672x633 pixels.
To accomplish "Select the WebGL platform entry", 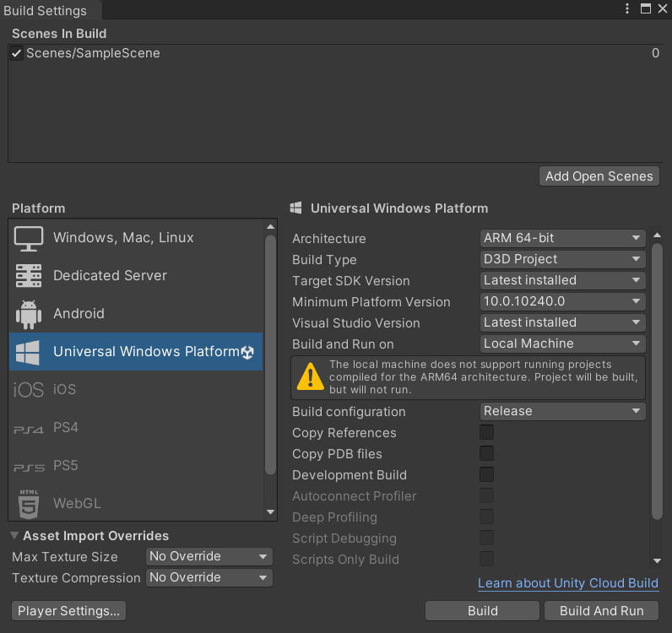I will (136, 504).
